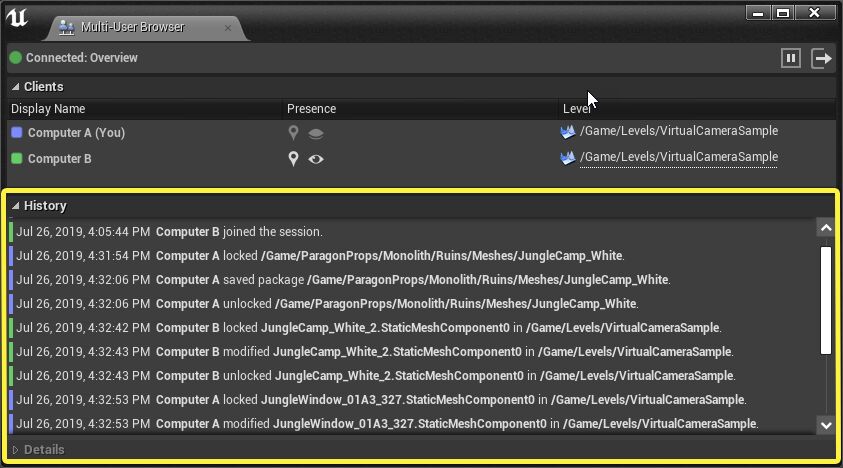Expand the Details section
The height and width of the screenshot is (468, 843).
click(16, 450)
